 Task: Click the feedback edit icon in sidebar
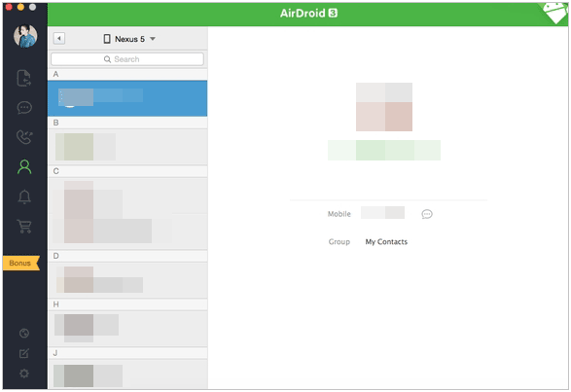(24, 353)
